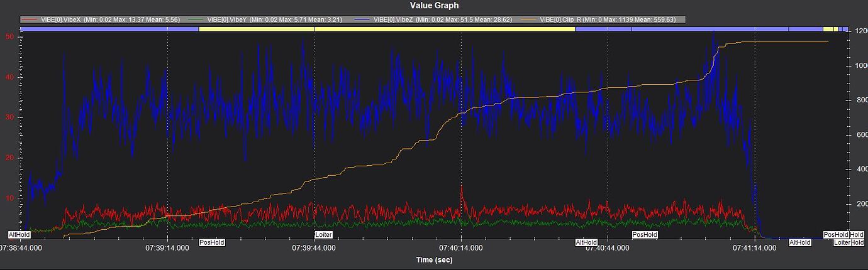Click the PosHold label near 07:39:14

(x=212, y=242)
